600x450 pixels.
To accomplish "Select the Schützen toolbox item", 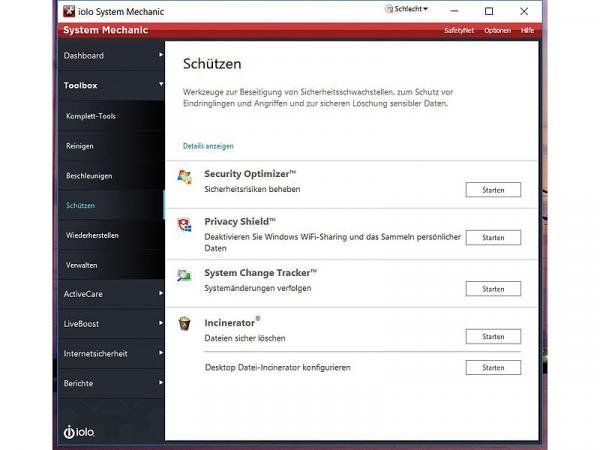I will point(111,205).
